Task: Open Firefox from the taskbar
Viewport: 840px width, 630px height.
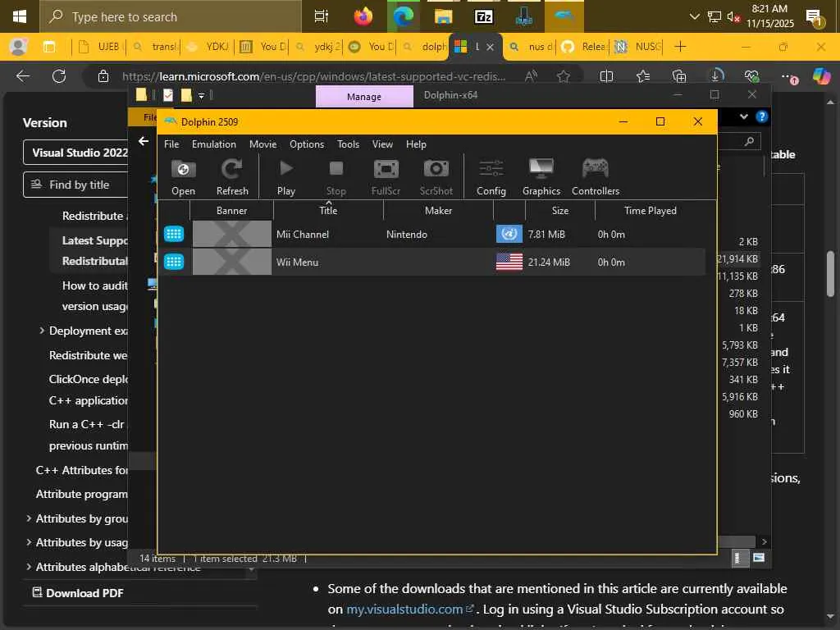Action: point(363,16)
